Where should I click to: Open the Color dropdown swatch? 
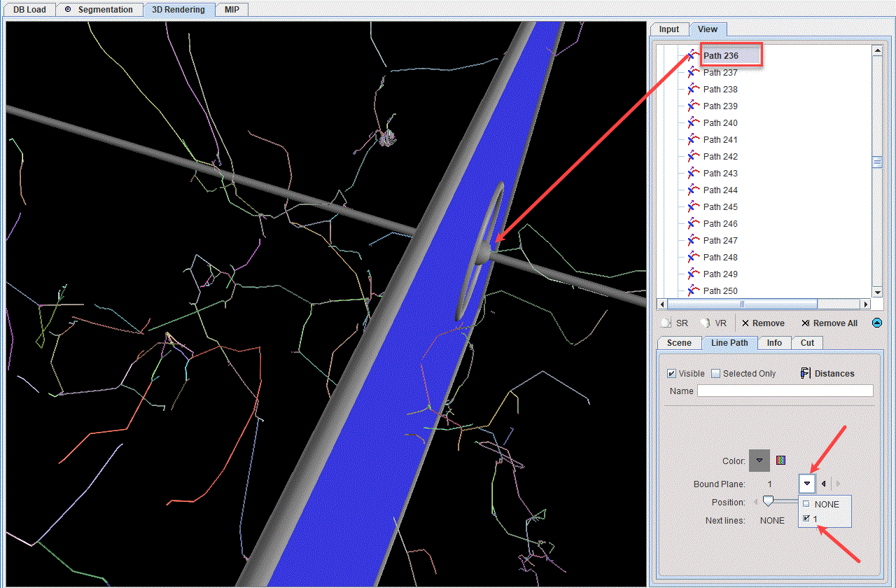pyautogui.click(x=759, y=461)
